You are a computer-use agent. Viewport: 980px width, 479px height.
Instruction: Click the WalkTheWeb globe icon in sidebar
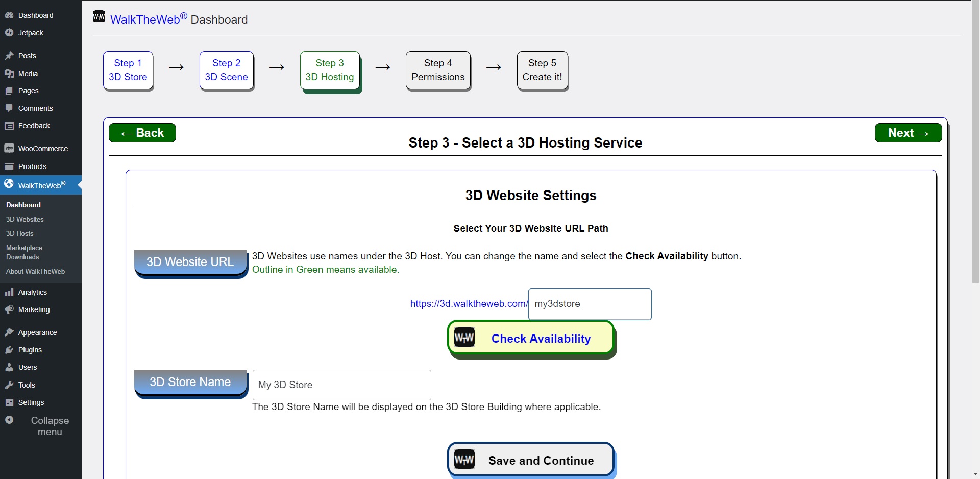[9, 184]
